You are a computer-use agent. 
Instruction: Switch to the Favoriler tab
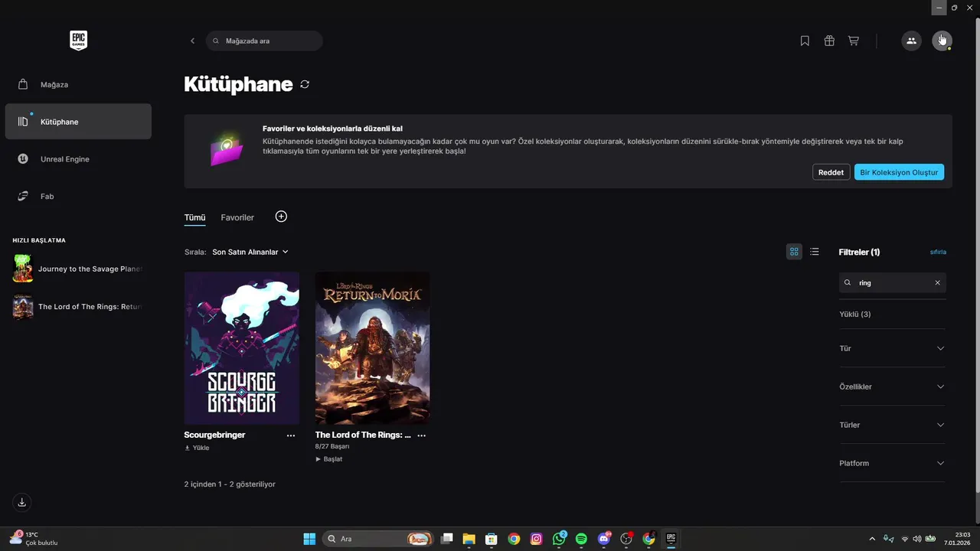coord(237,217)
